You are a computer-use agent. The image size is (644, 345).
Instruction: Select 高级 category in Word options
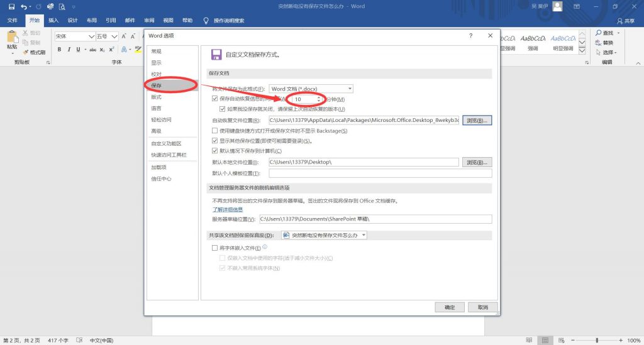(172, 131)
